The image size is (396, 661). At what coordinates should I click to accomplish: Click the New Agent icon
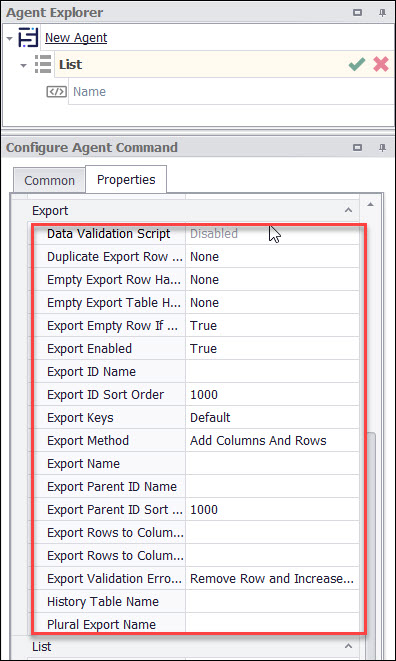[28, 38]
